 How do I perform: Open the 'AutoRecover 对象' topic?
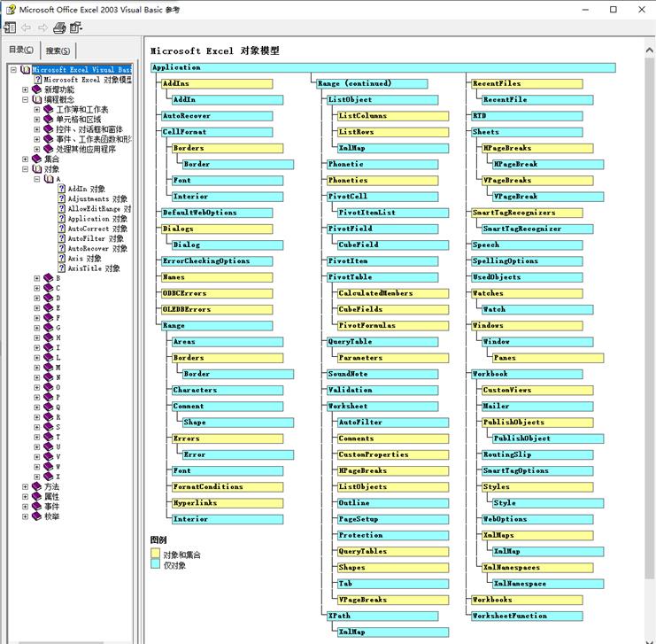click(x=97, y=248)
